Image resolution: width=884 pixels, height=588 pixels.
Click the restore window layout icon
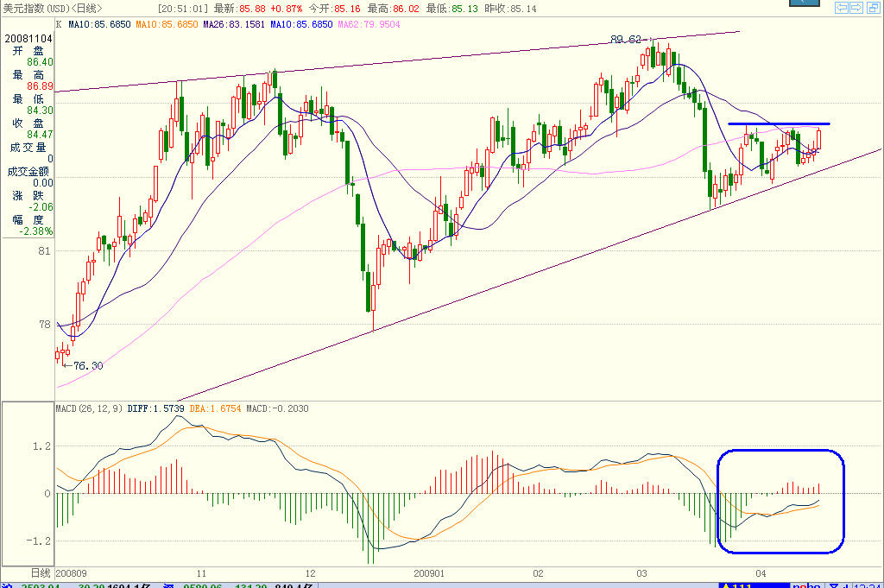point(872,7)
